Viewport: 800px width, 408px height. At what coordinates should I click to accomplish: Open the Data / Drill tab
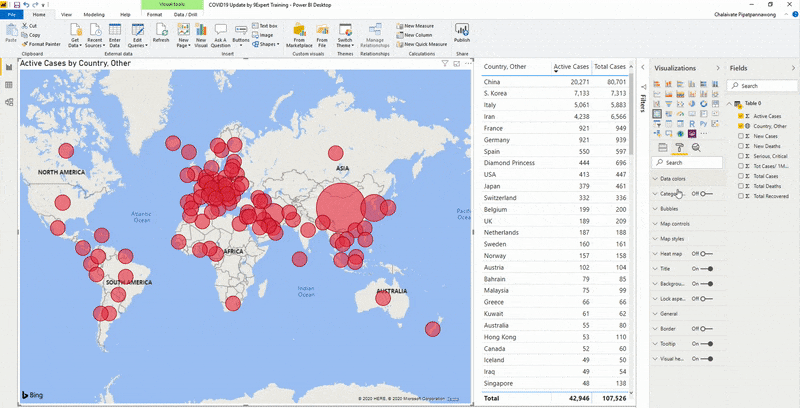[x=185, y=15]
